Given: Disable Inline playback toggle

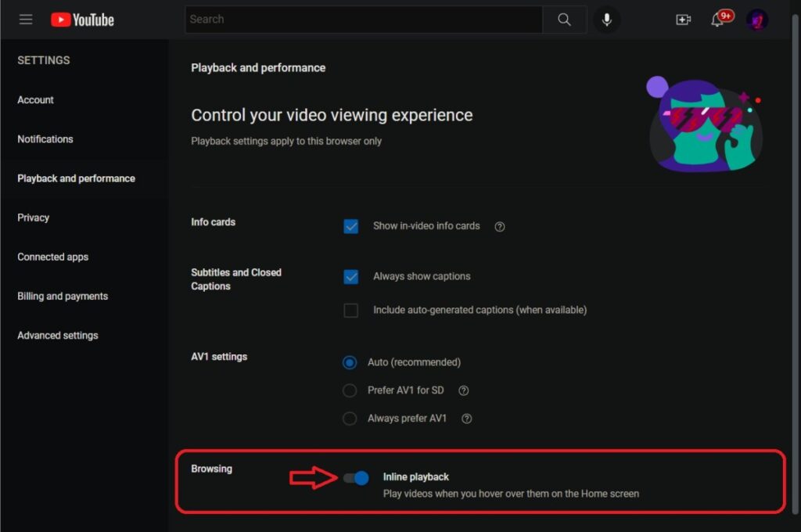Looking at the screenshot, I should click(356, 477).
